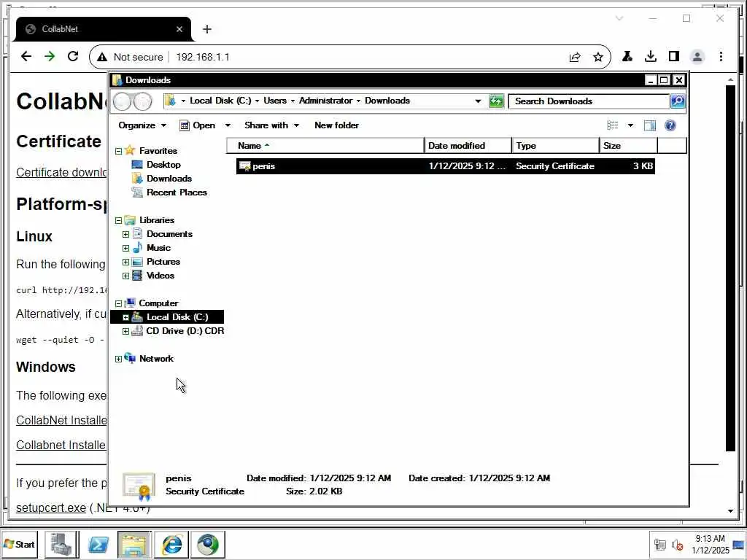The width and height of the screenshot is (747, 560).
Task: Click the browser forward arrow
Action: point(50,57)
